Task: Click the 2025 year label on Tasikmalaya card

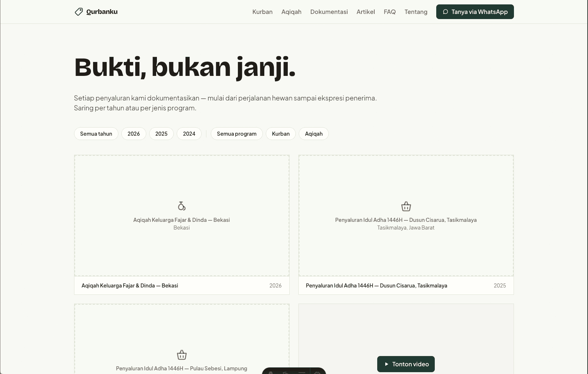Action: [500, 286]
